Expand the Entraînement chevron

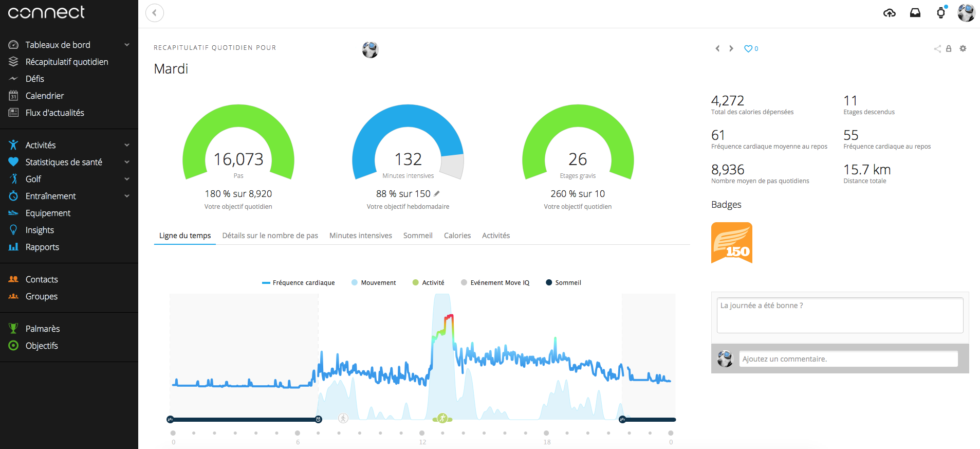coord(127,196)
